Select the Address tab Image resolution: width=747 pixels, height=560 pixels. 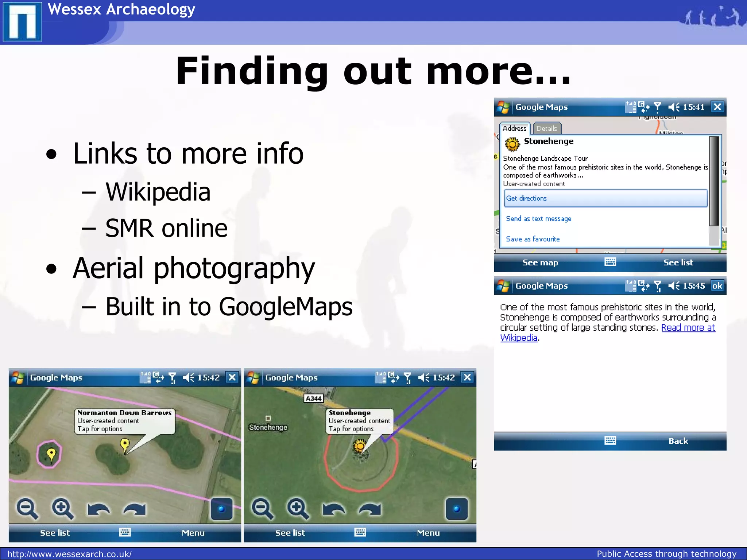click(514, 128)
